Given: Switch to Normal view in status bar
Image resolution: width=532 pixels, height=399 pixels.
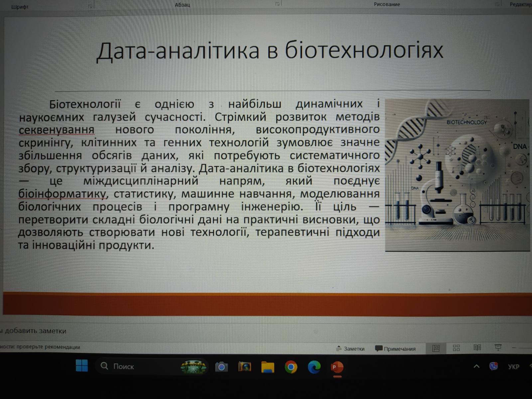Looking at the screenshot, I should (x=436, y=348).
